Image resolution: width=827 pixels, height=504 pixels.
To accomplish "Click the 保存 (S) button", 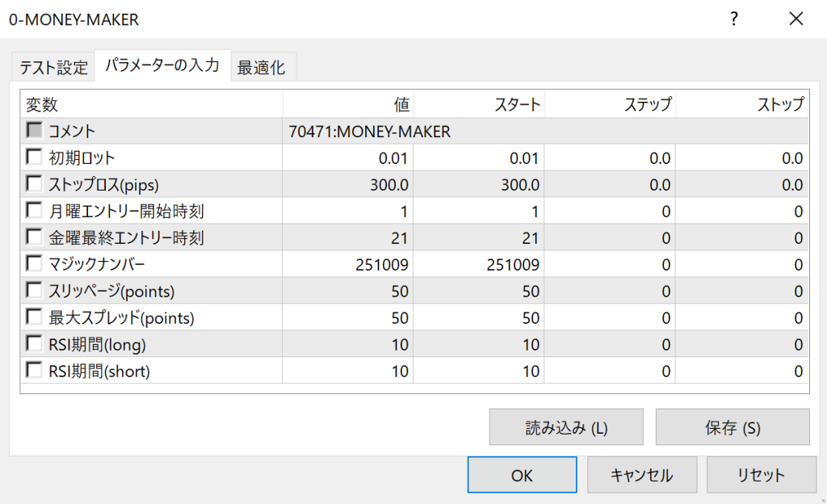I will point(732,427).
